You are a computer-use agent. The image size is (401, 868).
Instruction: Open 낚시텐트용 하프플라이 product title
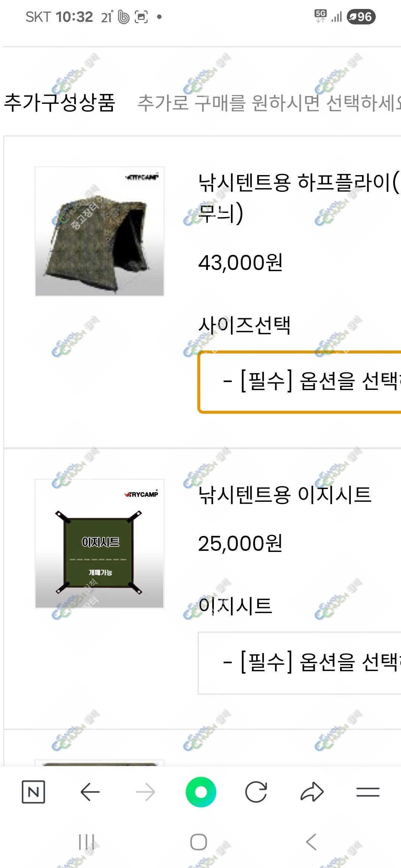(x=299, y=198)
